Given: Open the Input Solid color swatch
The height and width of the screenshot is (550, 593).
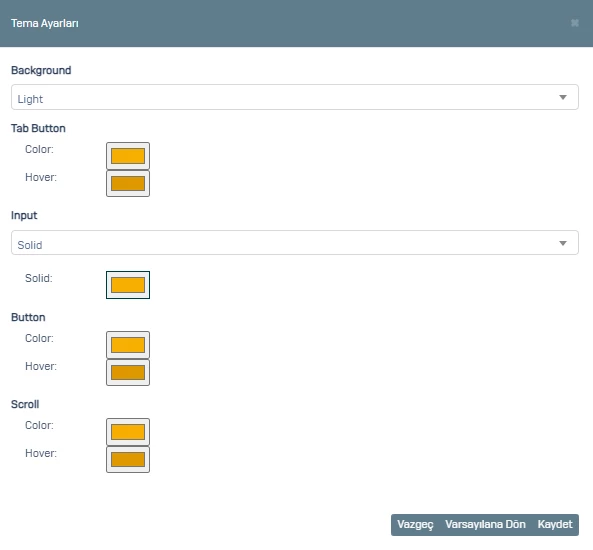Looking at the screenshot, I should click(x=128, y=285).
